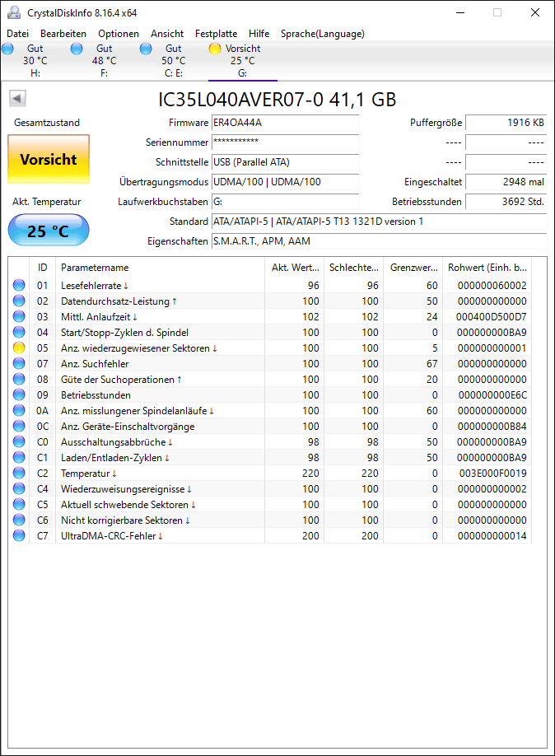Click the Firmware field ER4OA44A
The width and height of the screenshot is (555, 756).
click(286, 123)
